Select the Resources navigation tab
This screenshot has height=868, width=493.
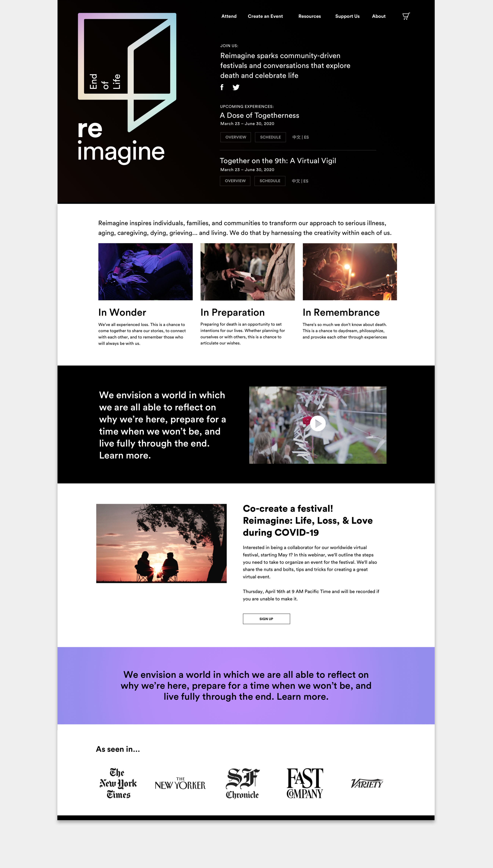click(309, 16)
